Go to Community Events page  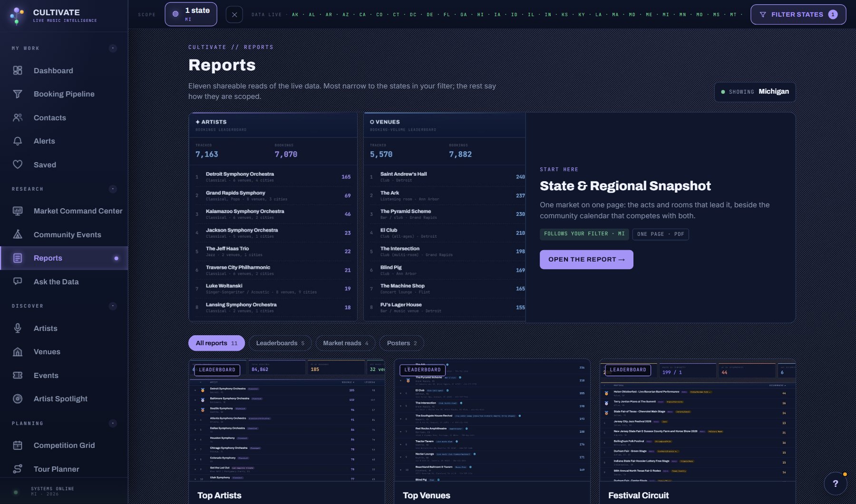(64, 234)
